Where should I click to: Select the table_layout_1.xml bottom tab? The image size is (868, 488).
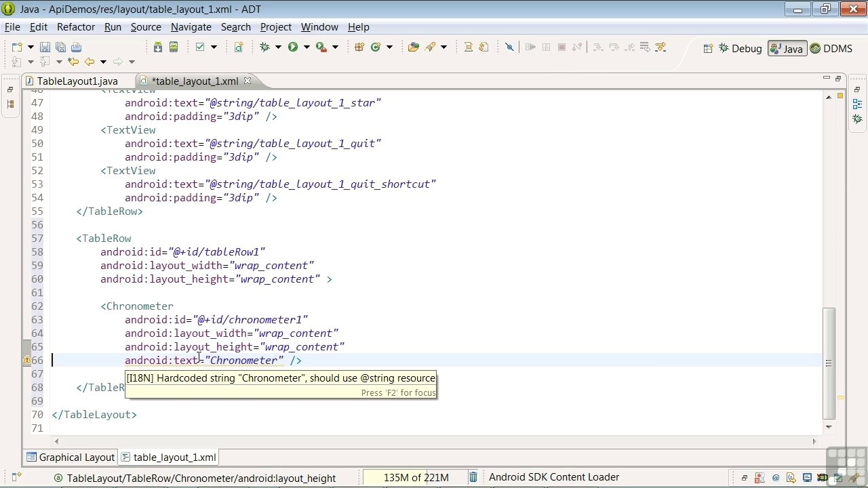pos(168,457)
